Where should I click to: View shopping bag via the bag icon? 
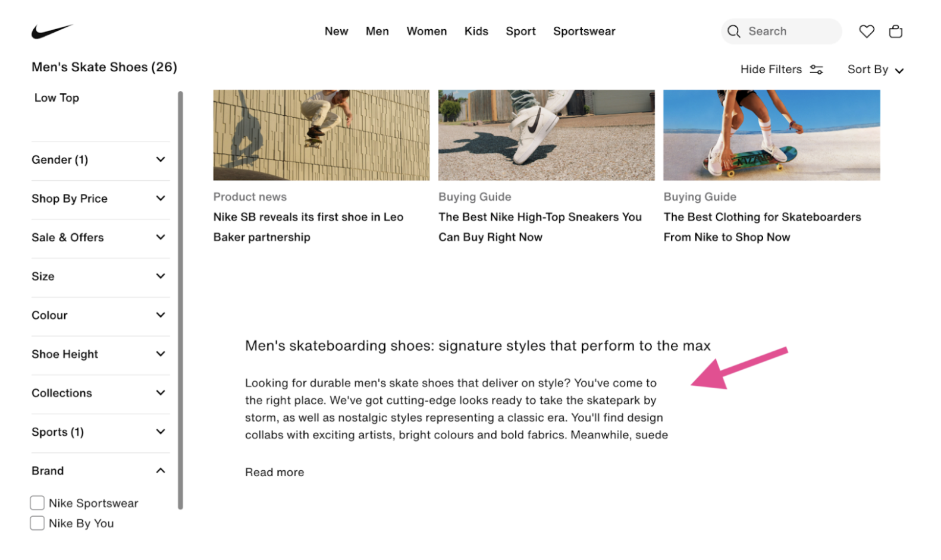(x=895, y=31)
